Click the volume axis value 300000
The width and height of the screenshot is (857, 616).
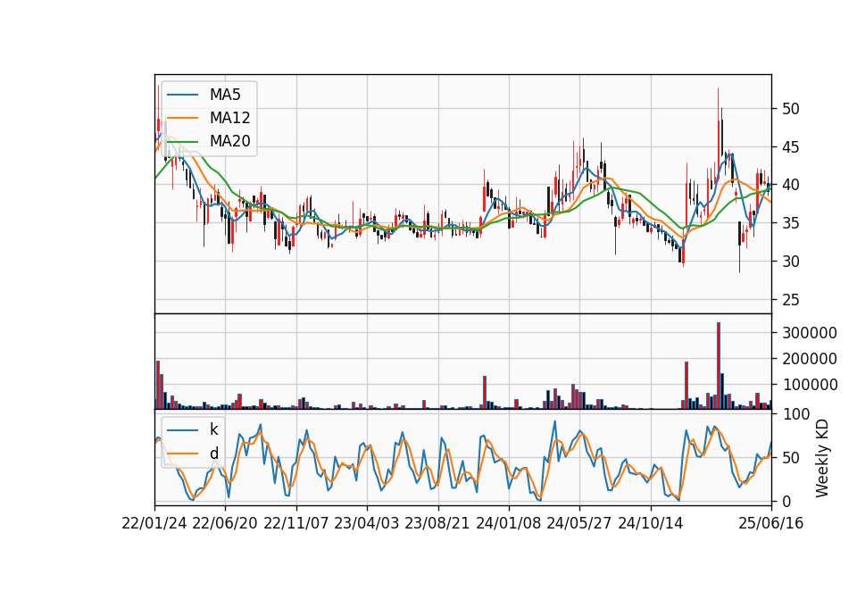810,333
